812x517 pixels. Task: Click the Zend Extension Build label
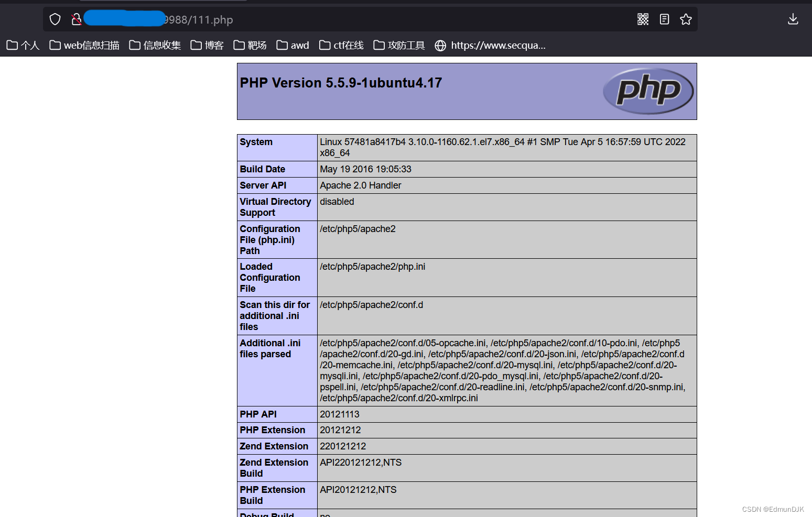274,468
